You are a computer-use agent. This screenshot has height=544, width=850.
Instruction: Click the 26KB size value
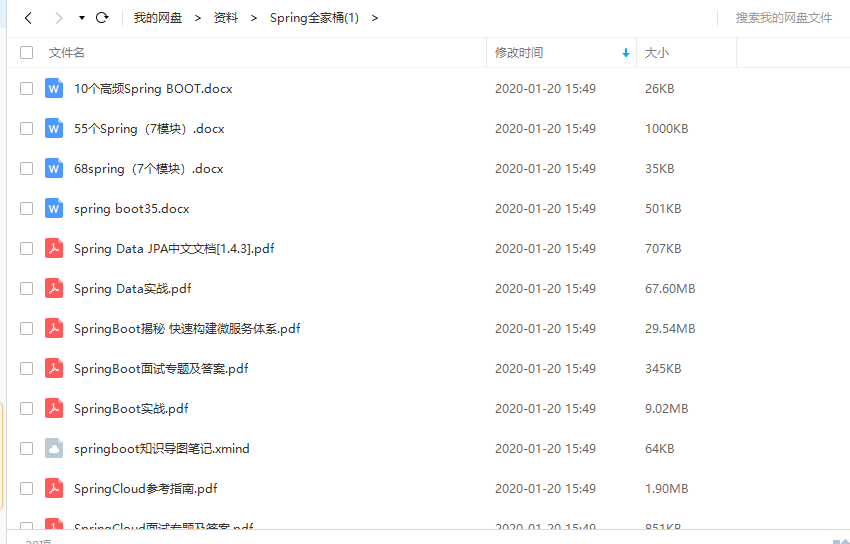coord(660,88)
